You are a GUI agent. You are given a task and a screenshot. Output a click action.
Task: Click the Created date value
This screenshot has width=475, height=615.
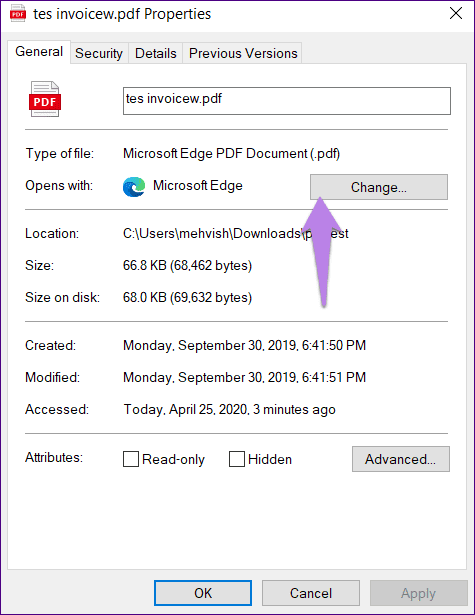(244, 345)
